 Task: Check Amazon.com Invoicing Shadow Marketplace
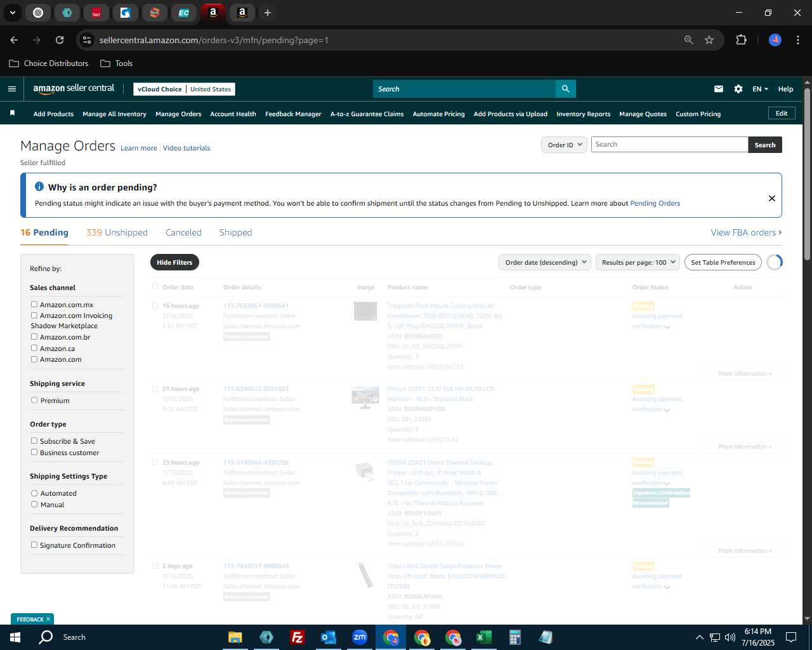coord(34,315)
